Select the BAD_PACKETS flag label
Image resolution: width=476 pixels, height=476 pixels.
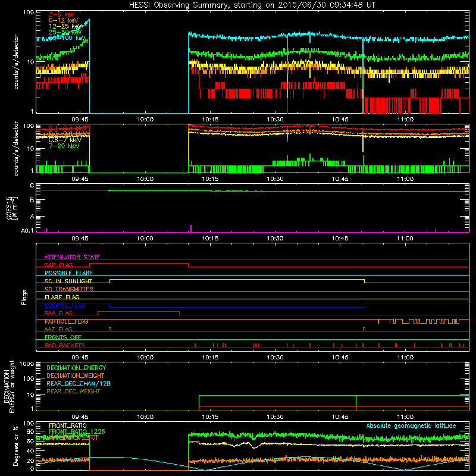(65, 345)
